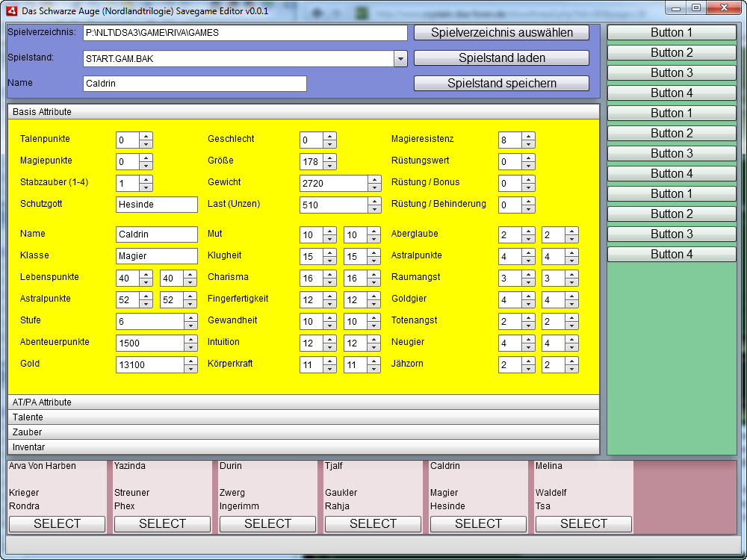Expand the Zauber section
The image size is (747, 560).
303,432
